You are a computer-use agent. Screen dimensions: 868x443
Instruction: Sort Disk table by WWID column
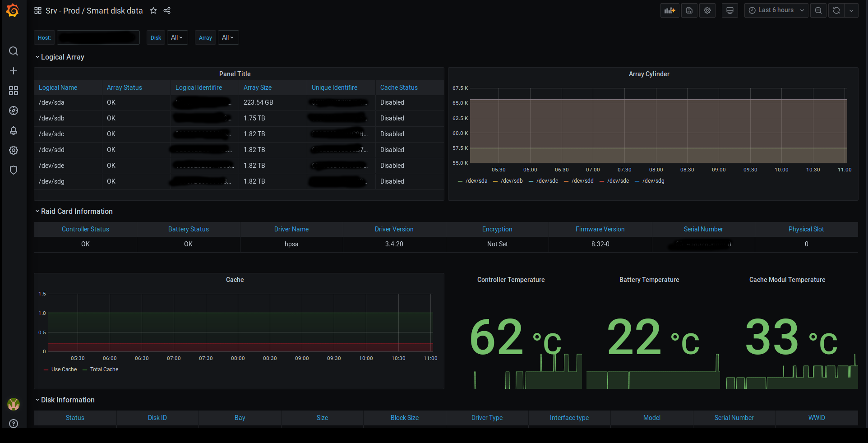[816, 418]
